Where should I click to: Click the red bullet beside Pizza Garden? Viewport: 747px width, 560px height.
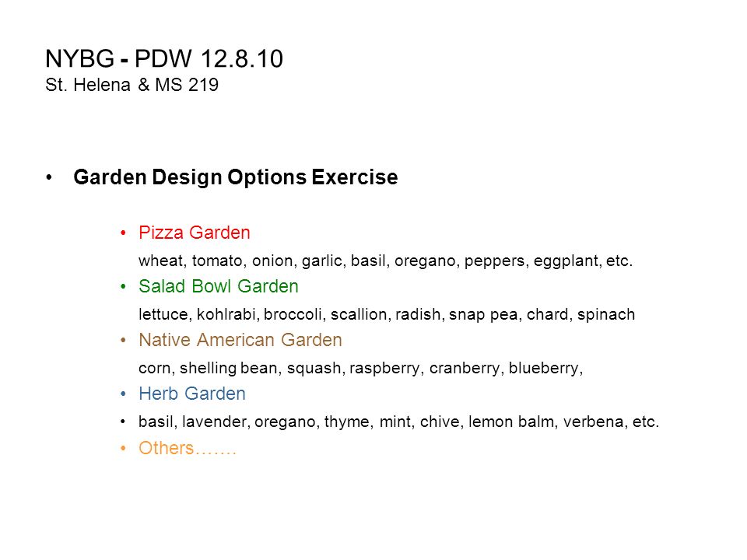[124, 233]
